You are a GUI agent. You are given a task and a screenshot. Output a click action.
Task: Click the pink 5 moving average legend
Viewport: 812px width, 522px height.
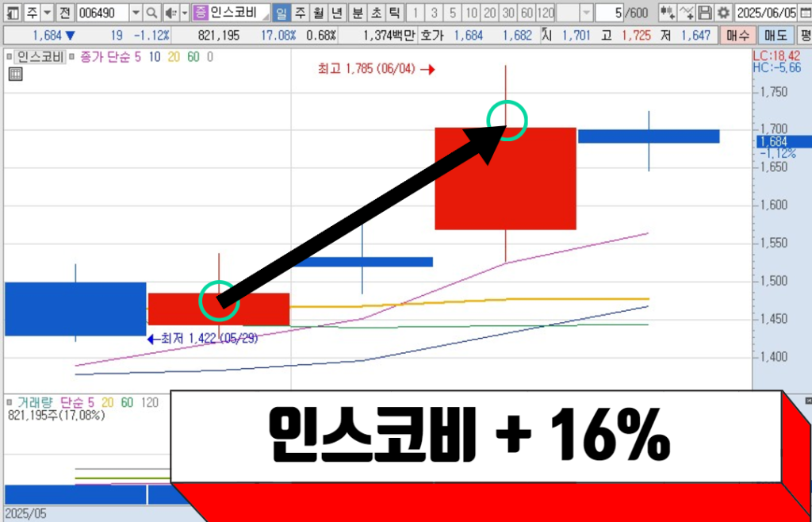click(137, 57)
